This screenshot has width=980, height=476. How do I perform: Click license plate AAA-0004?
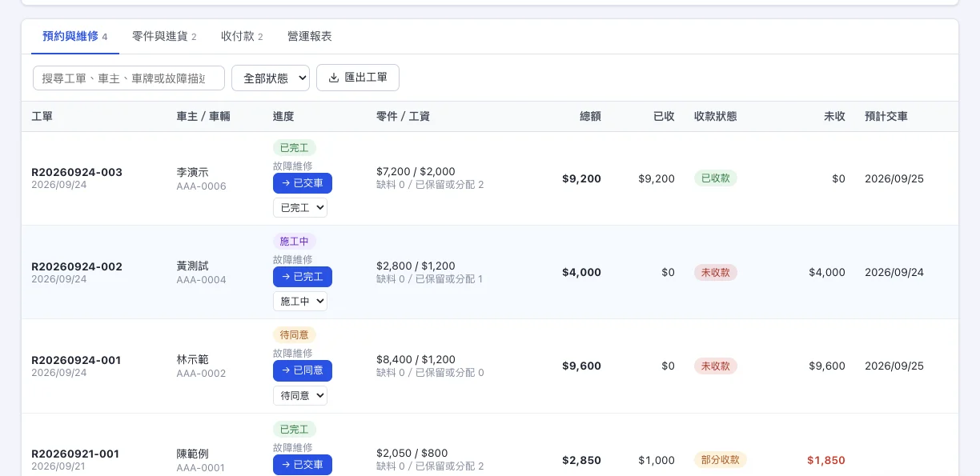[x=201, y=280]
